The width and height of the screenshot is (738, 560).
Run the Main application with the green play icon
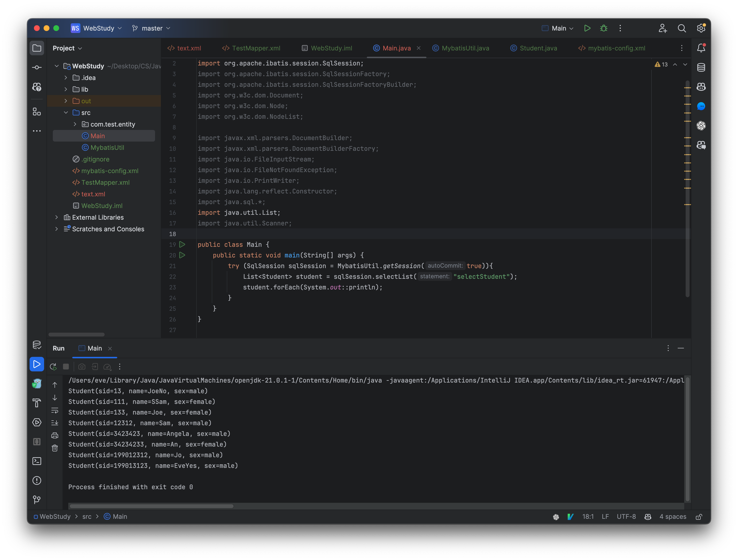(588, 28)
